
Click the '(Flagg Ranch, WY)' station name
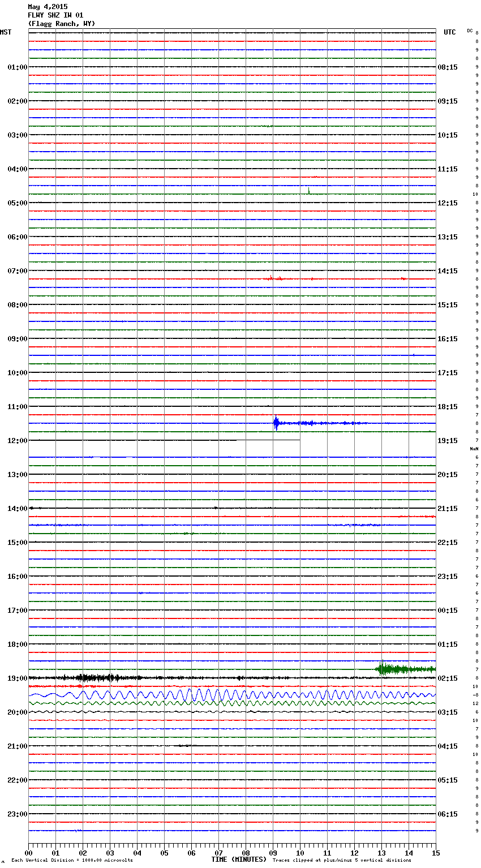(62, 24)
